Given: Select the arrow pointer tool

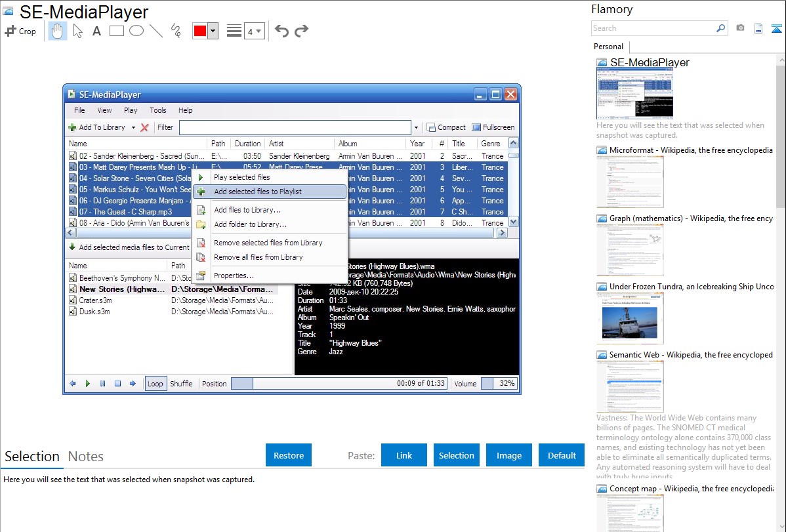Looking at the screenshot, I should tap(77, 31).
